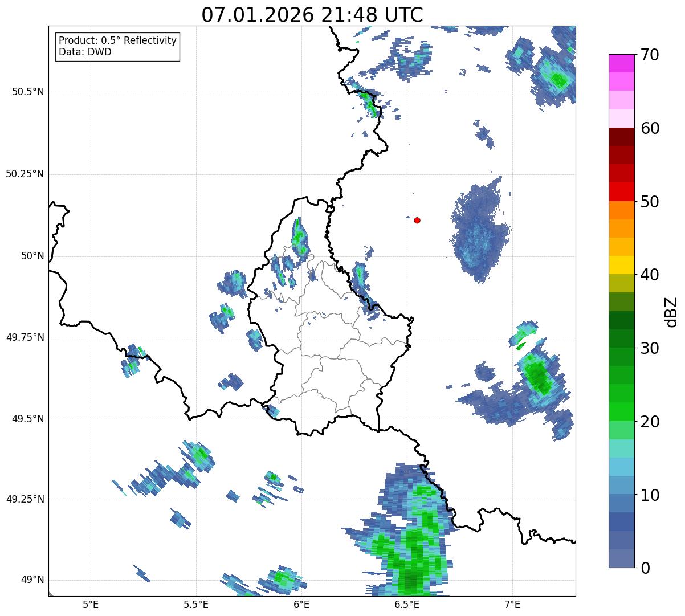Select the Product: 0.5° Reflectivity text
The height and width of the screenshot is (616, 685).
click(x=117, y=40)
